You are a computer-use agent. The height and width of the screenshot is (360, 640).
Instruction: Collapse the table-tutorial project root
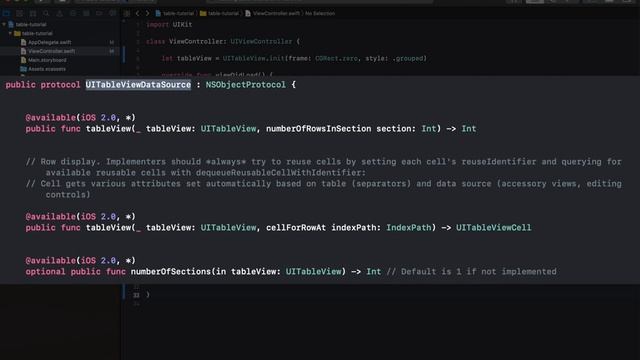point(4,24)
